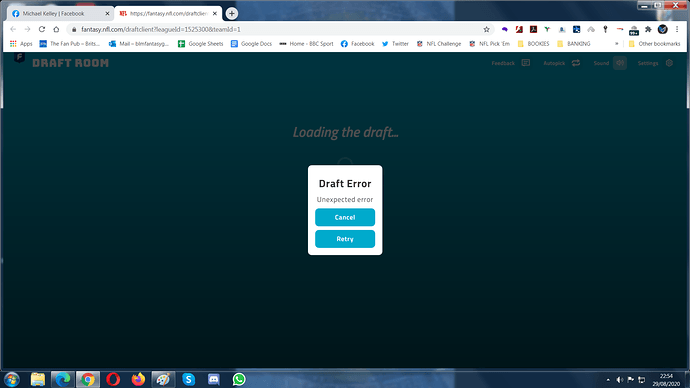This screenshot has width=690, height=388.
Task: Open the Twitter bookmark
Action: pos(395,44)
